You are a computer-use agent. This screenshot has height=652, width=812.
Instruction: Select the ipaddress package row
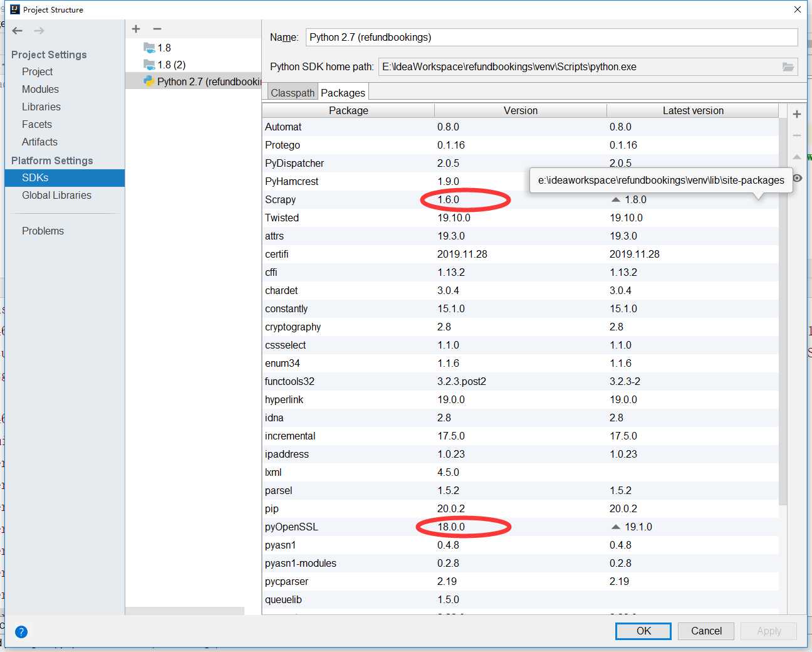tap(521, 454)
